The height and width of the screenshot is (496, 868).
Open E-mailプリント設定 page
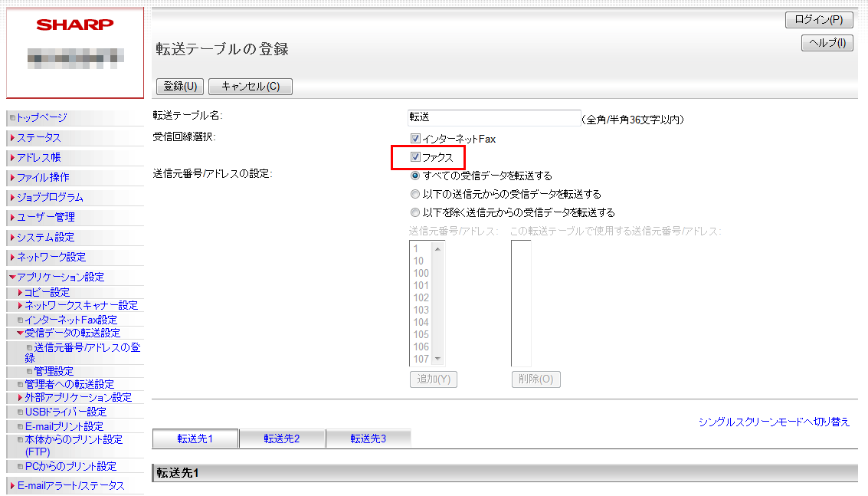pyautogui.click(x=64, y=426)
